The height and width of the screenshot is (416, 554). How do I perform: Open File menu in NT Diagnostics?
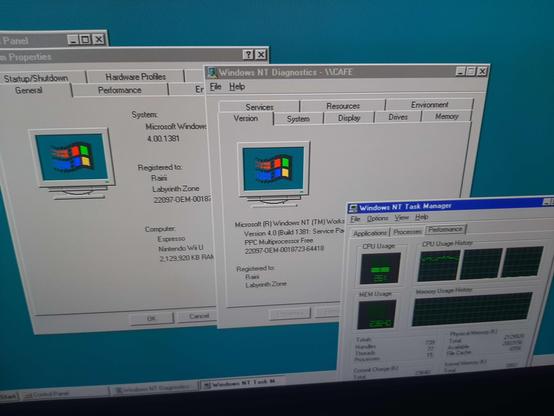215,87
